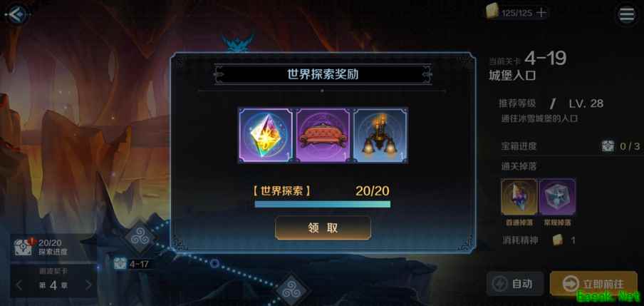This screenshot has height=306, width=644.
Task: Click the 世界探索 progress bar
Action: (323, 204)
